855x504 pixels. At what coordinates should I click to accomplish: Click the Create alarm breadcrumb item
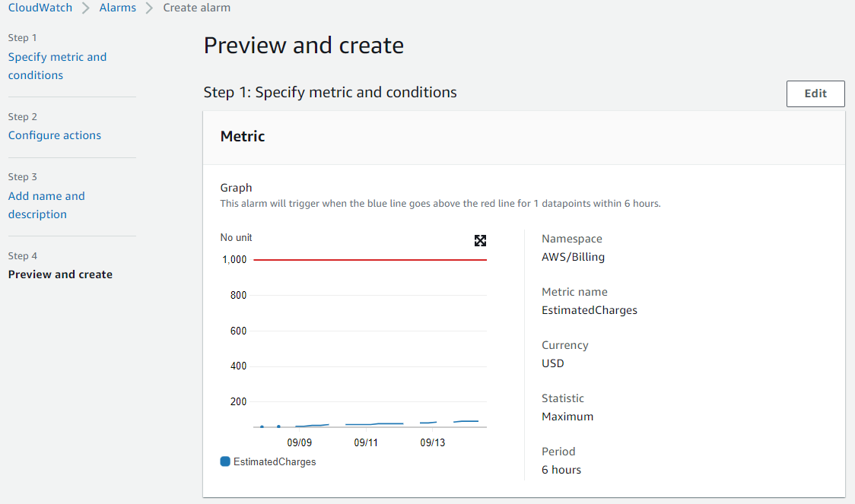[x=196, y=8]
